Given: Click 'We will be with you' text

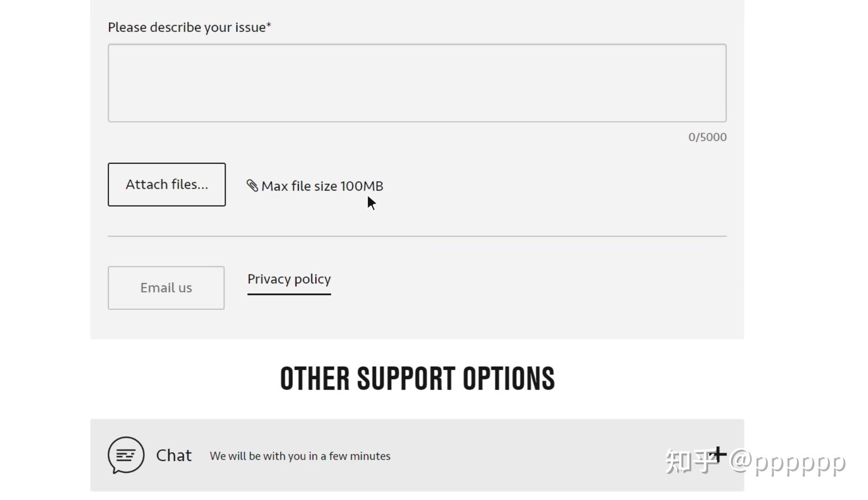Looking at the screenshot, I should 300,456.
